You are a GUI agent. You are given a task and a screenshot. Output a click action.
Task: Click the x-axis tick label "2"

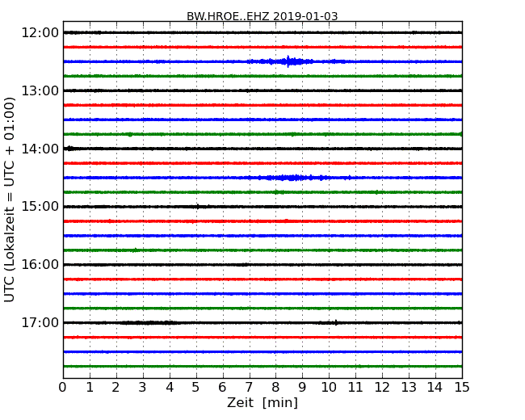[x=116, y=388]
